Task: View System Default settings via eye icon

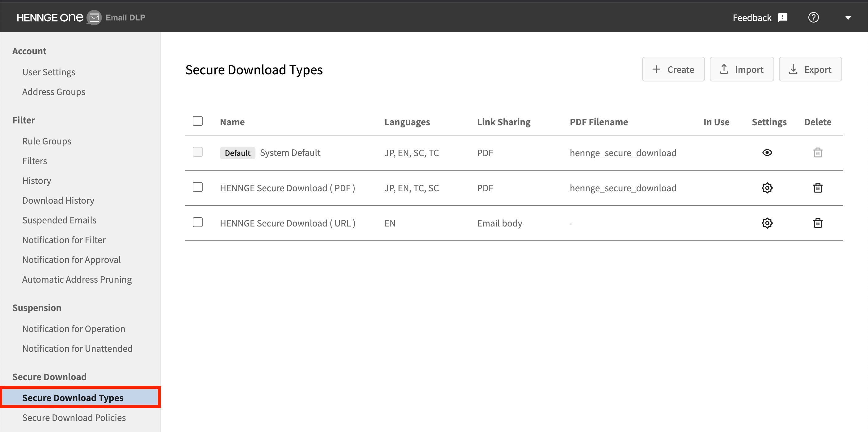Action: (767, 152)
